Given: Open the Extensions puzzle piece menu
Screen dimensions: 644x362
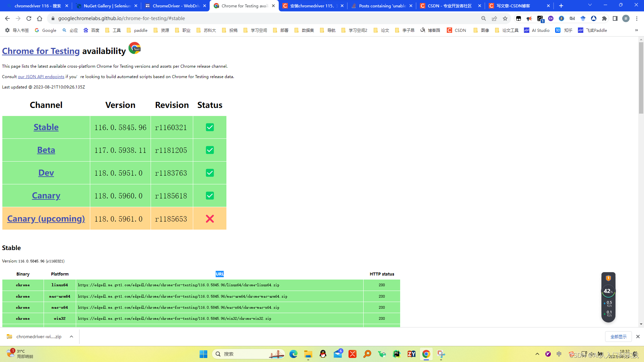Looking at the screenshot, I should (604, 18).
